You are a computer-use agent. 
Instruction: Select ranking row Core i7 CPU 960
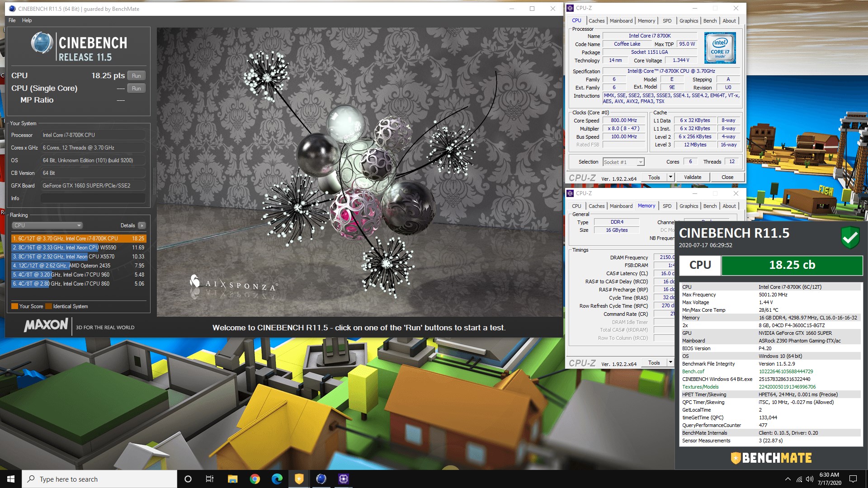coord(79,275)
